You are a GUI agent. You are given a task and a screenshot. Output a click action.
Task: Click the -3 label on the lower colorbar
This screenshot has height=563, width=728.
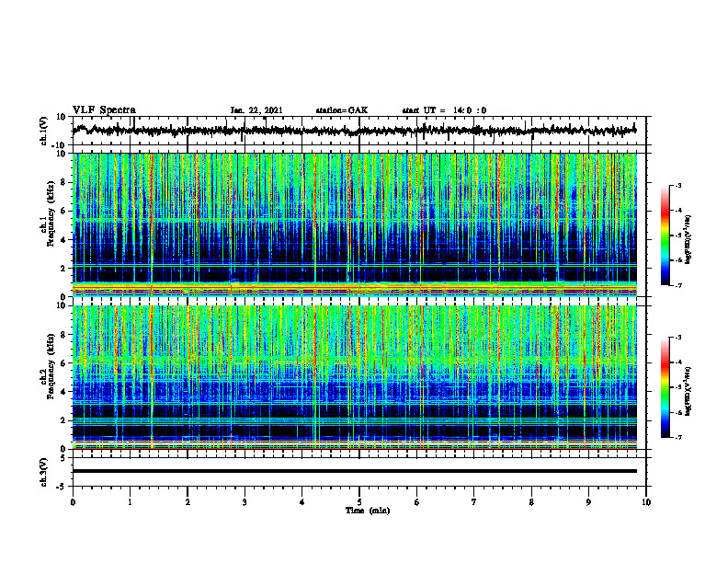(678, 338)
